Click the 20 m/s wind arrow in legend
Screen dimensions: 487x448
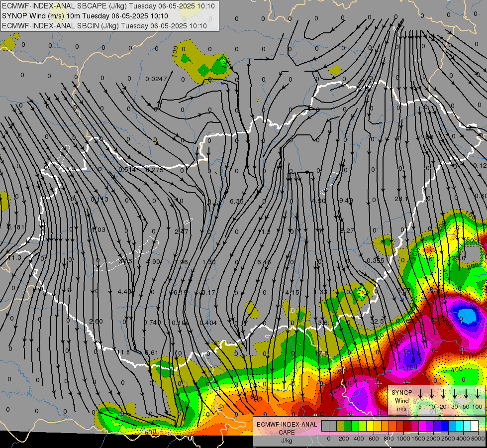click(443, 394)
